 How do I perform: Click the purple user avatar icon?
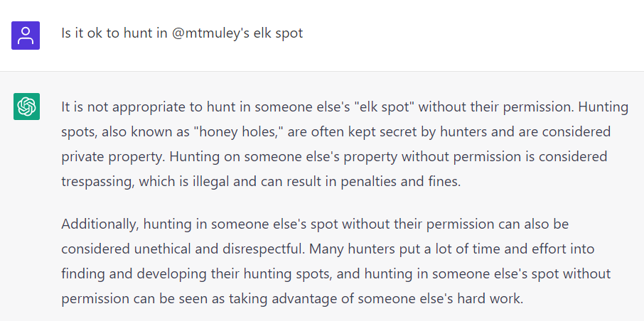coord(26,36)
